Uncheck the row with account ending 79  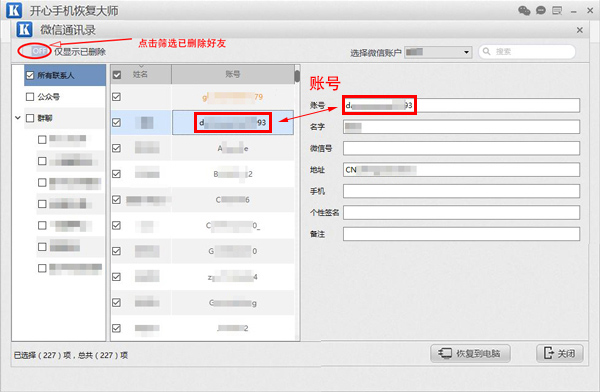117,97
